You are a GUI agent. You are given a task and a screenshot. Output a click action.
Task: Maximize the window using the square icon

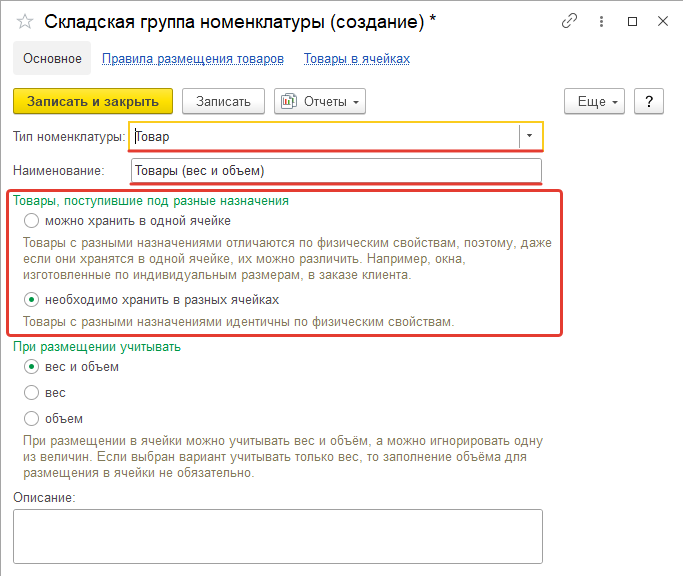pos(632,21)
